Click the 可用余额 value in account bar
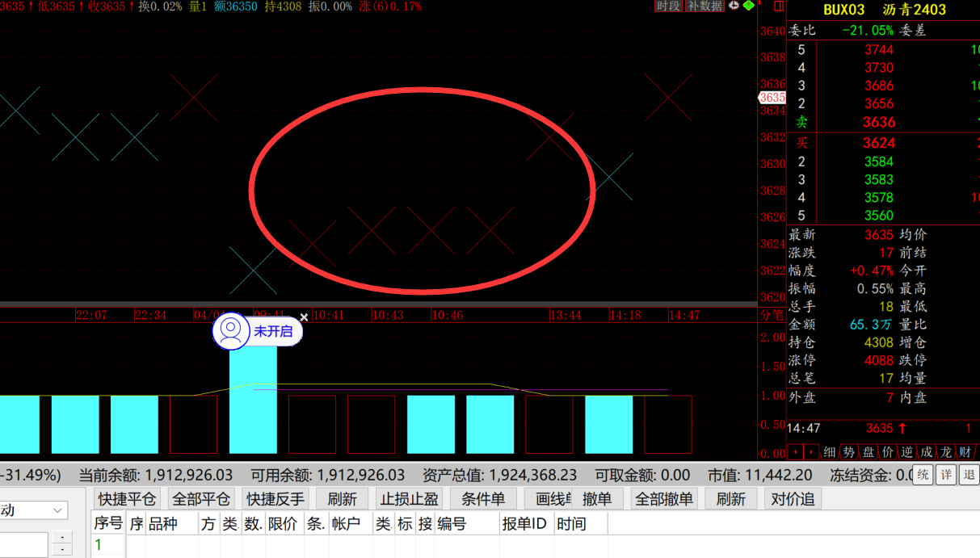980x558 pixels. pyautogui.click(x=360, y=476)
